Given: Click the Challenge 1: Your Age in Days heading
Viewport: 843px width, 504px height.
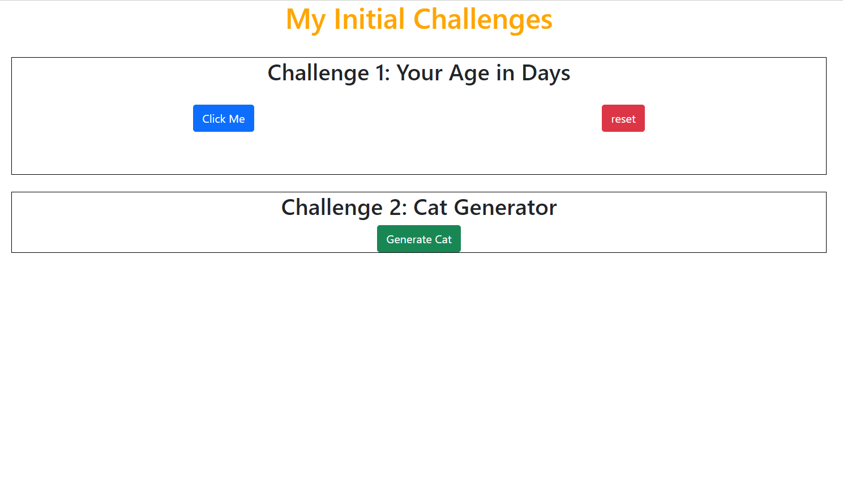Looking at the screenshot, I should (x=418, y=72).
